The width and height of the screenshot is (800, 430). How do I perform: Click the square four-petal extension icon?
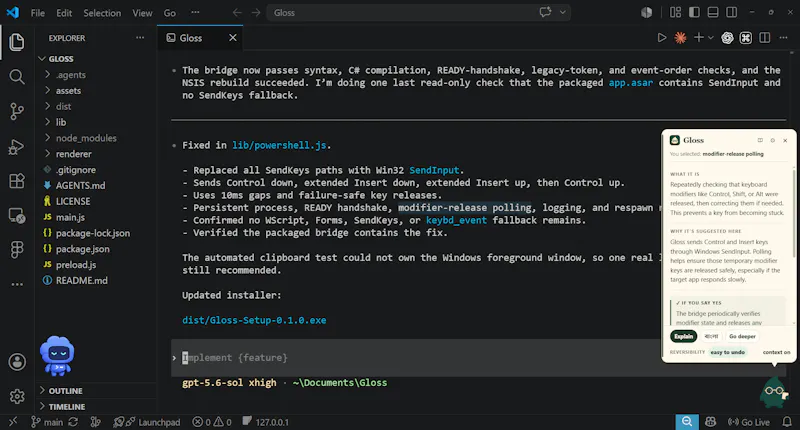pyautogui.click(x=745, y=38)
